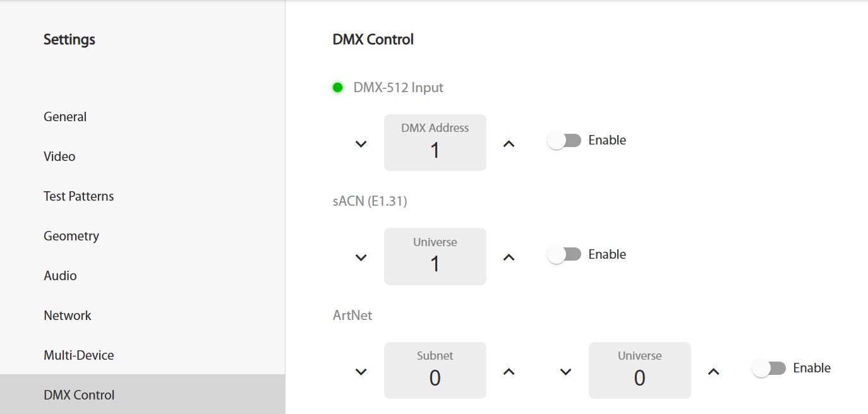Enable the DMX-512 Input toggle
This screenshot has width=868, height=414.
tap(564, 141)
